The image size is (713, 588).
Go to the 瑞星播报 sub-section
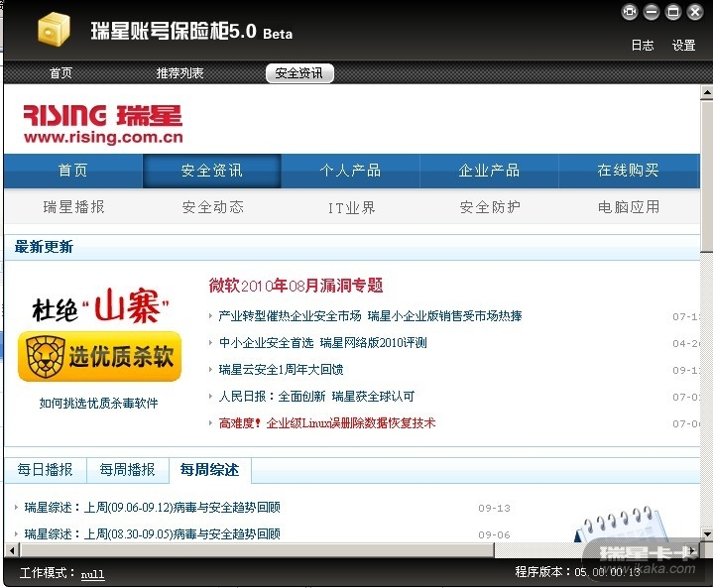[73, 207]
